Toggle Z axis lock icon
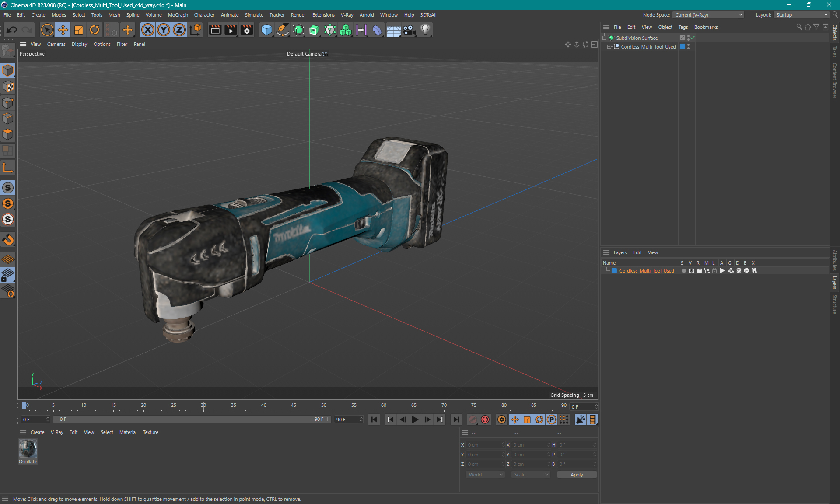The width and height of the screenshot is (840, 504). pyautogui.click(x=179, y=30)
